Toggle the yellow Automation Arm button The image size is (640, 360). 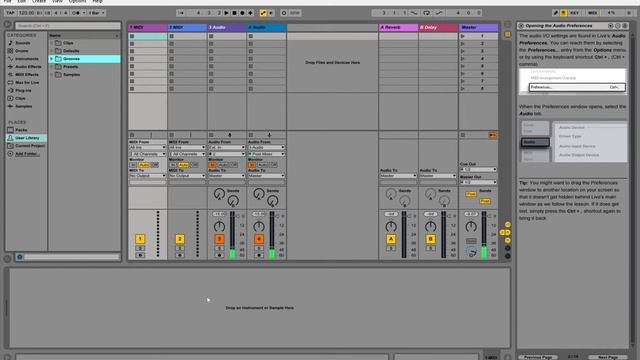(x=263, y=13)
